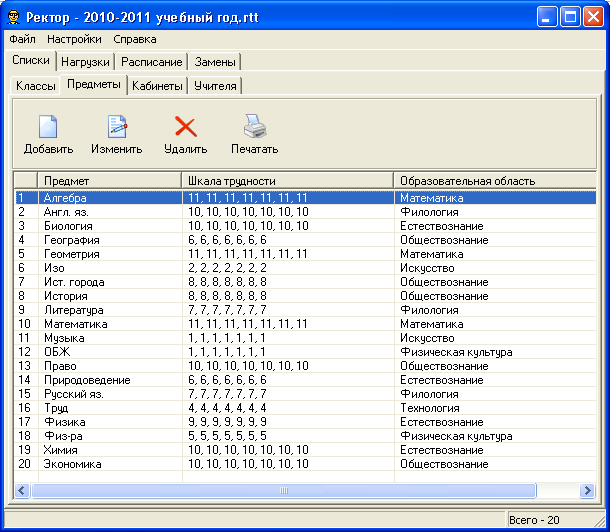
Task: Select the ОБЖ subject
Action: coord(57,352)
